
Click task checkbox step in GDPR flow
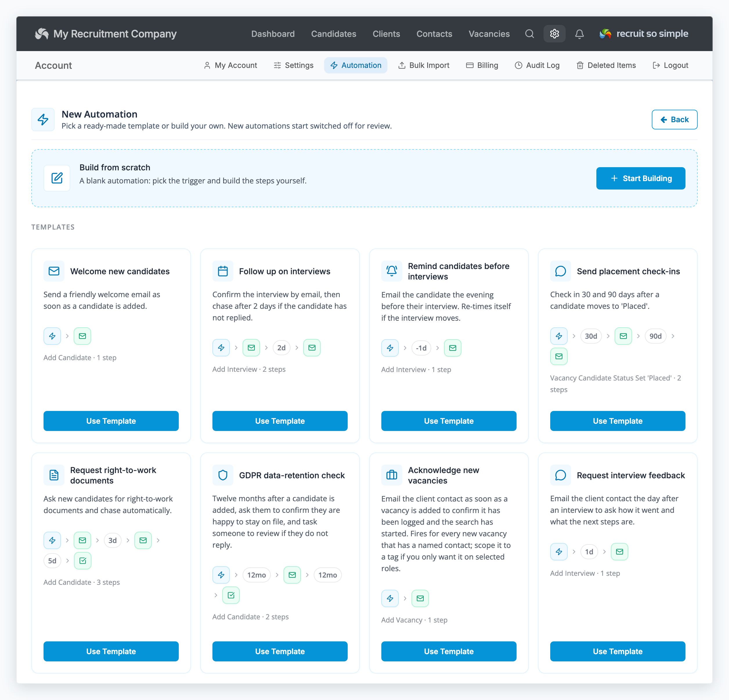pyautogui.click(x=231, y=596)
